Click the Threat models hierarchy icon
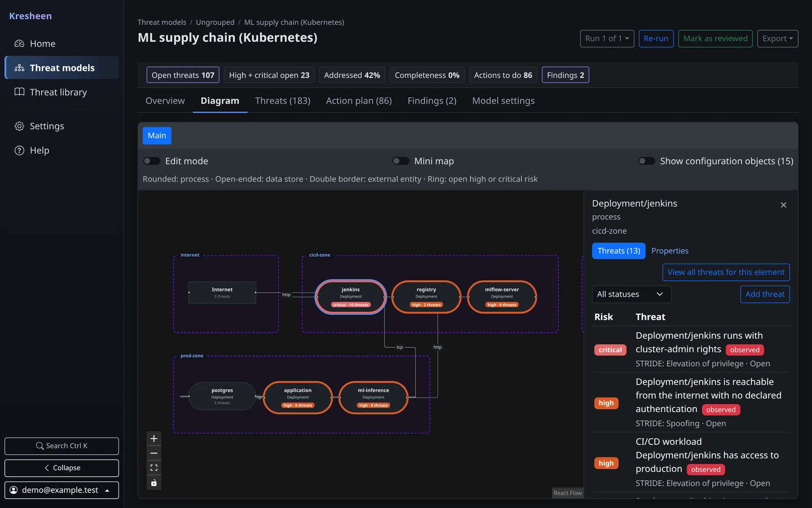The height and width of the screenshot is (508, 812). pyautogui.click(x=19, y=68)
